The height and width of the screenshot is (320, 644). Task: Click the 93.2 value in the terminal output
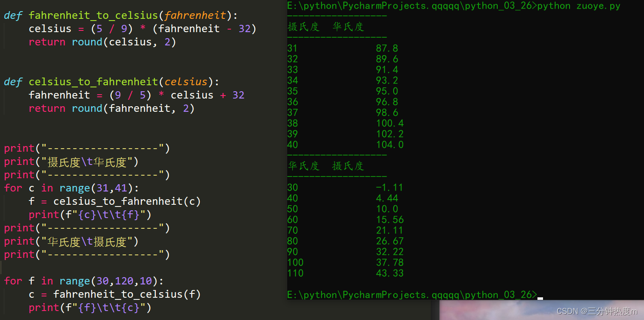click(387, 81)
